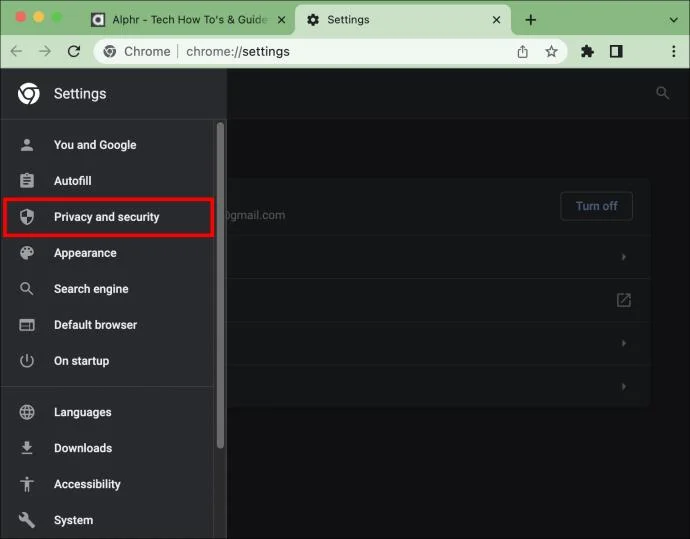Expand the first row chevron arrow below Turn off
The image size is (690, 539).
click(x=624, y=257)
